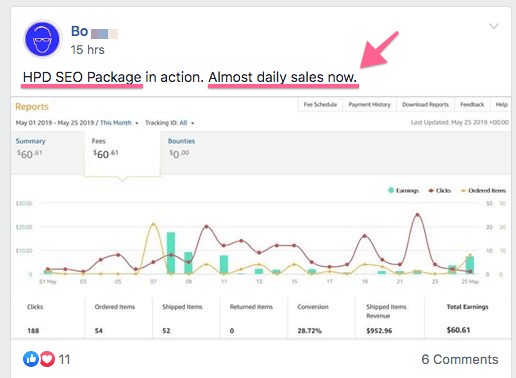Image resolution: width=516 pixels, height=378 pixels.
Task: Click the tallest green earnings bar
Action: click(x=171, y=253)
